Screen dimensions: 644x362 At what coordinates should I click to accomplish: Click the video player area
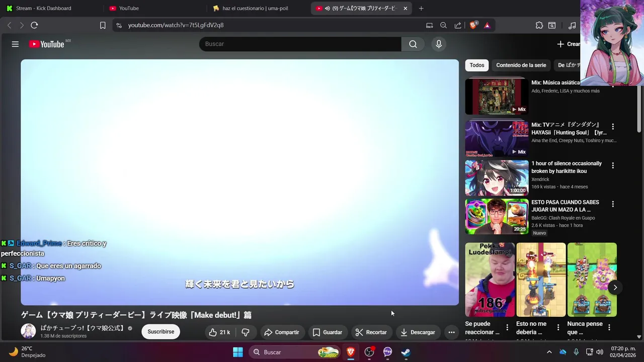239,182
